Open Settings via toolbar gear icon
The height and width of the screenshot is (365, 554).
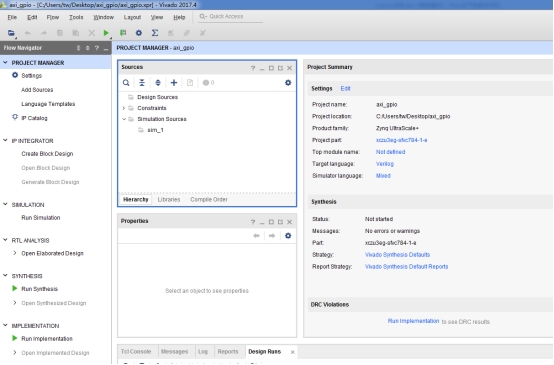(139, 33)
